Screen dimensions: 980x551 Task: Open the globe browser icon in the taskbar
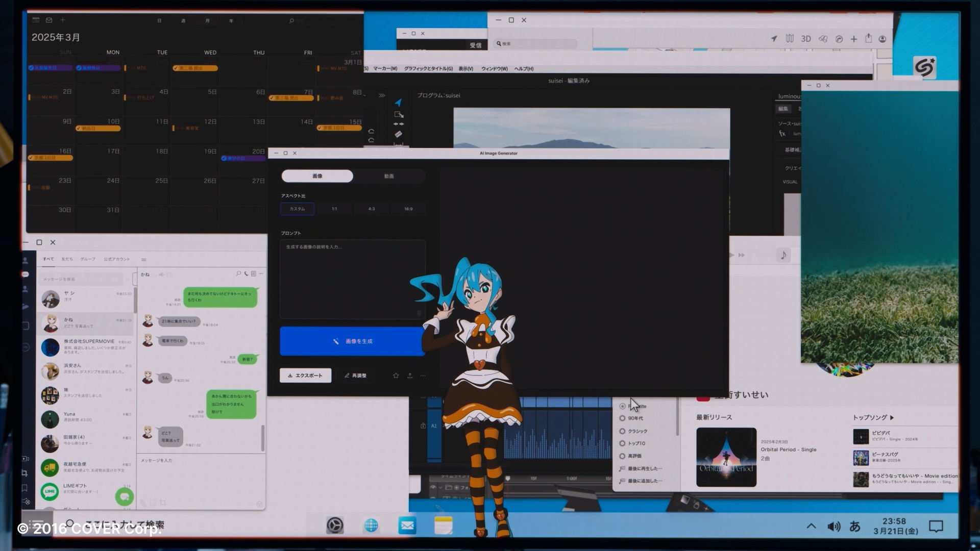point(371,525)
